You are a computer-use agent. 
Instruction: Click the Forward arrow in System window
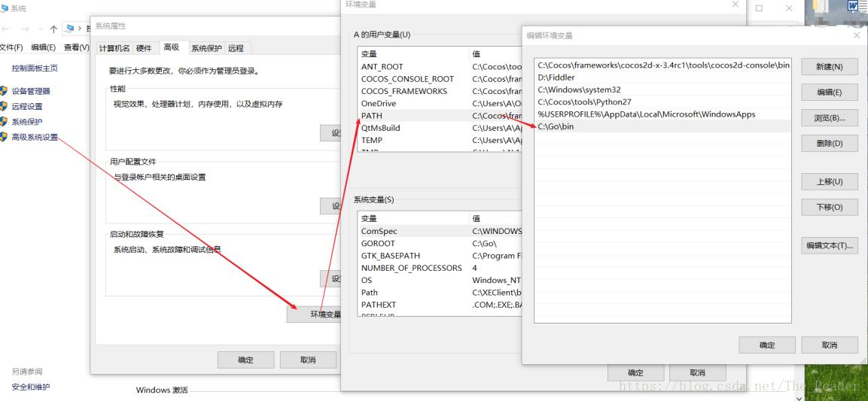24,29
